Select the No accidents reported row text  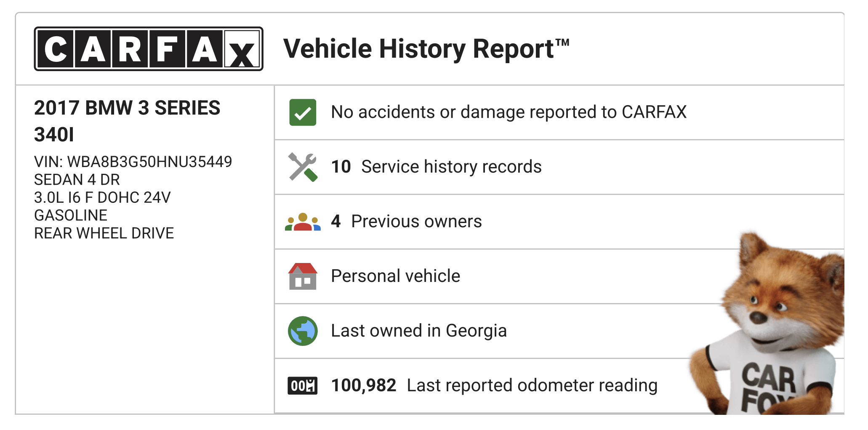click(509, 112)
